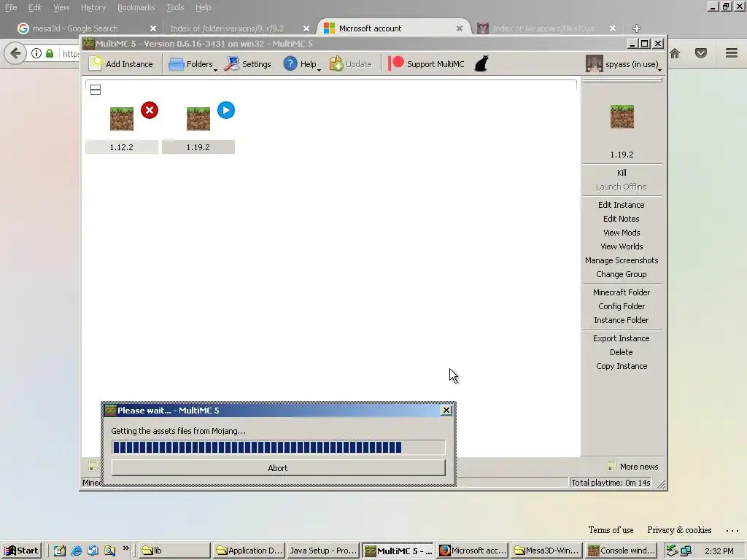
Task: Open the Config Folder
Action: click(622, 306)
